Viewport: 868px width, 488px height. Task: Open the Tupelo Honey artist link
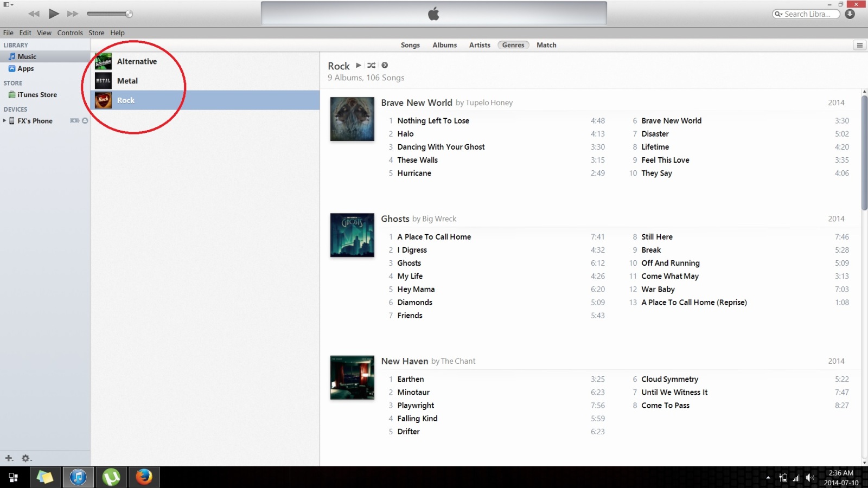(x=489, y=102)
